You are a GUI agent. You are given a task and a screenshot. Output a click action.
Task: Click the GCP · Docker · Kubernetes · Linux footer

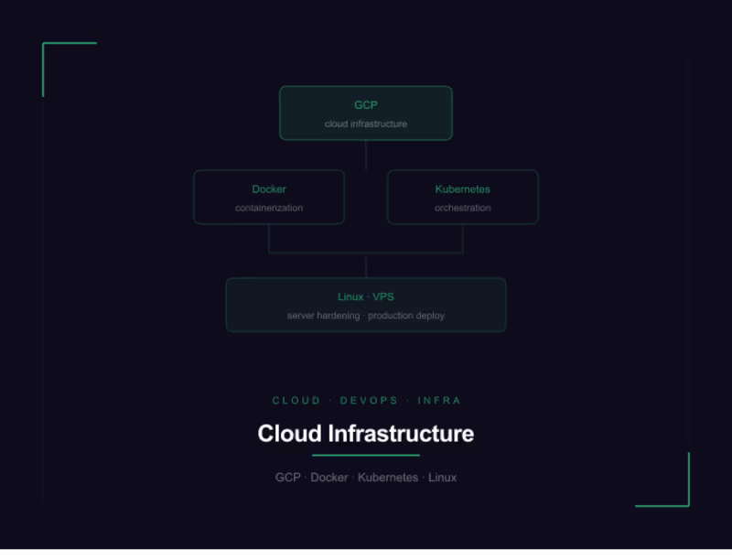365,477
